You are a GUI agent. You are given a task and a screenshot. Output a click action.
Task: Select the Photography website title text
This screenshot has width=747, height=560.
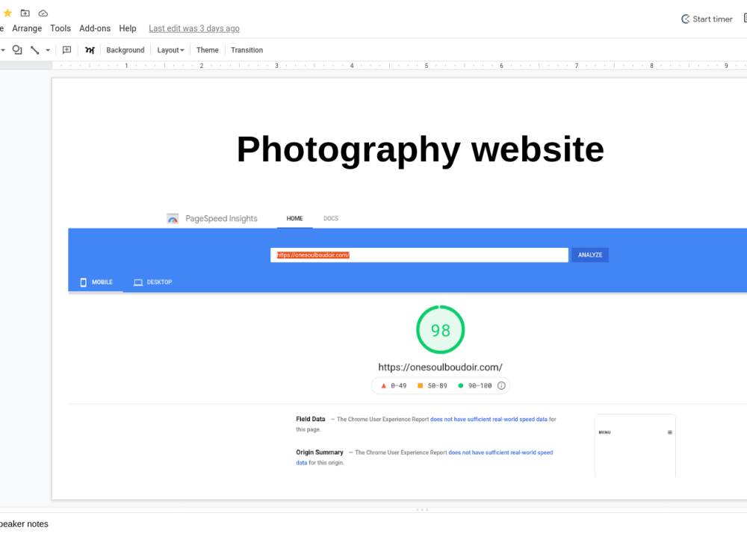pyautogui.click(x=420, y=149)
